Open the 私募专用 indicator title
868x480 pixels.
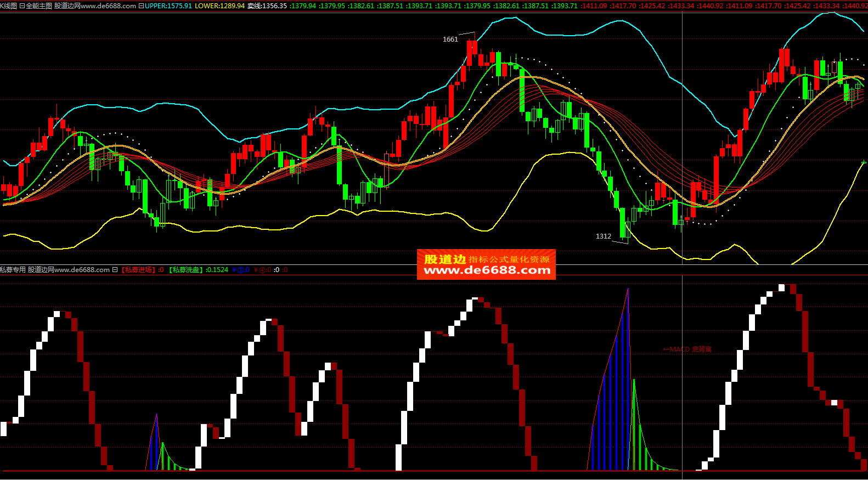point(13,270)
